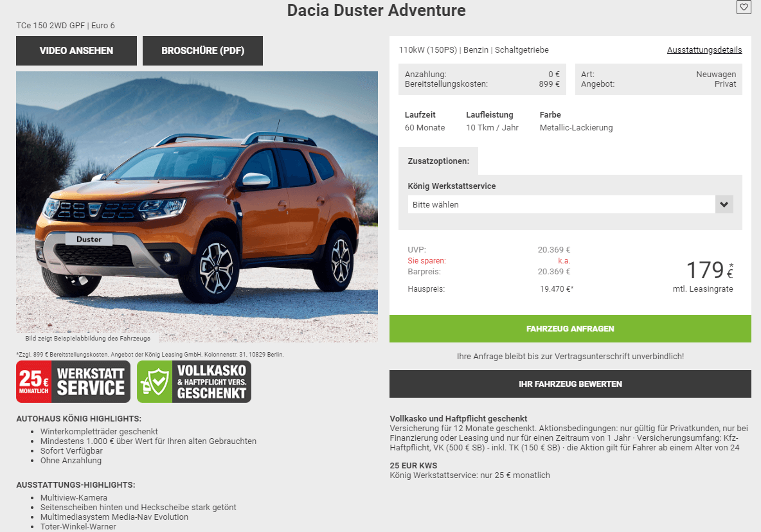Click the 25€ Werkstatt Service badge
This screenshot has width=761, height=532.
73,382
